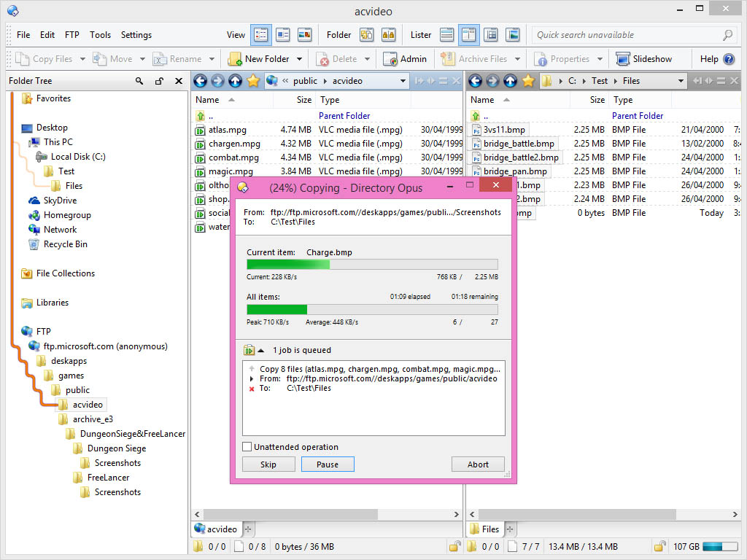Open the Tools menu
This screenshot has height=560, width=747.
[100, 35]
